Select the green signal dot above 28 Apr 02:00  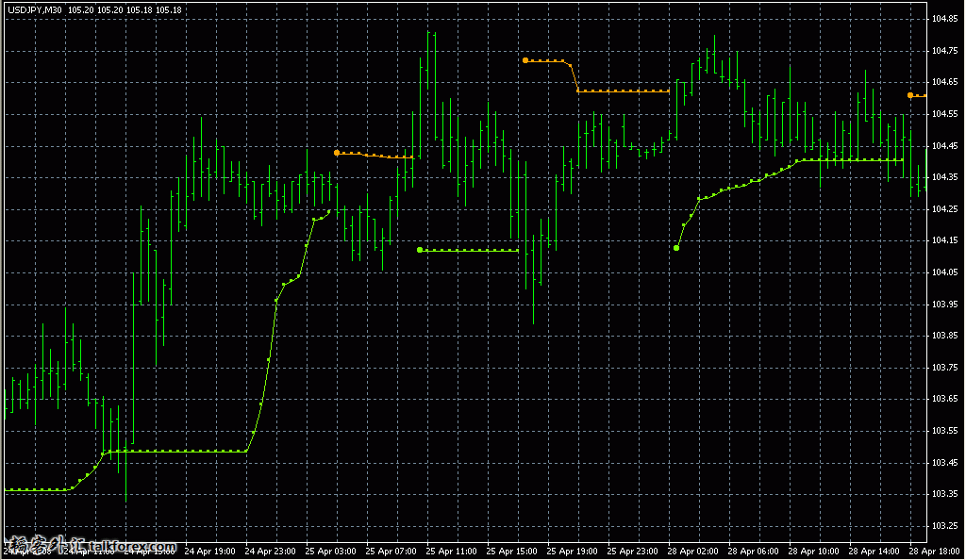coord(676,248)
